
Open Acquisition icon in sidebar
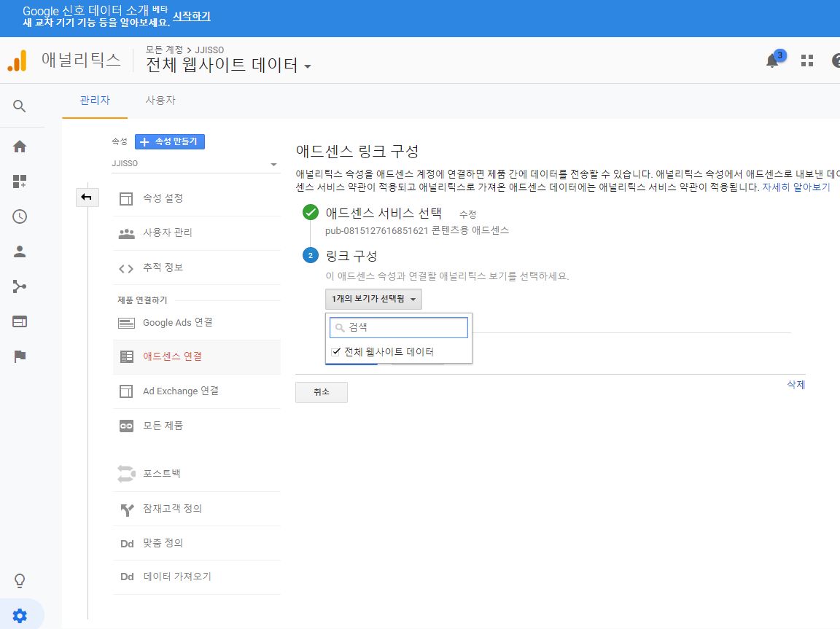click(x=19, y=286)
